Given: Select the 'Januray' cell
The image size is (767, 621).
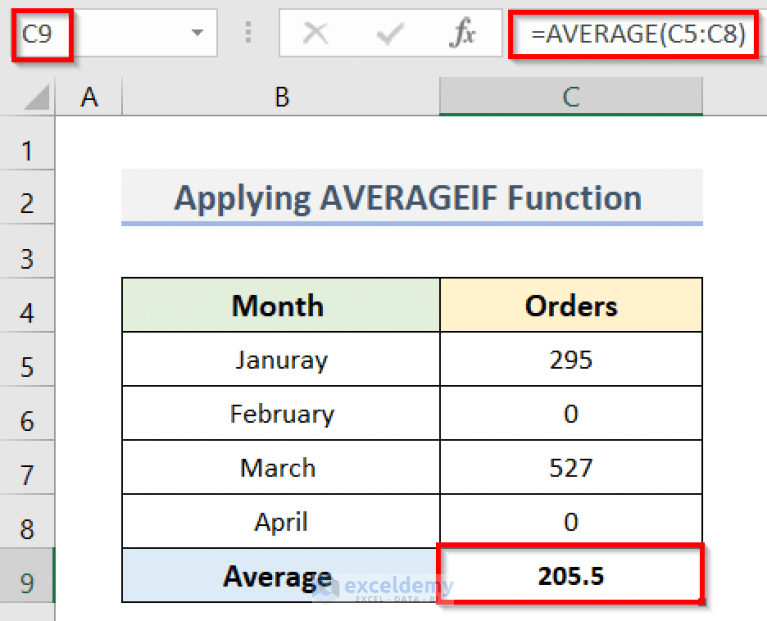Looking at the screenshot, I should (x=281, y=359).
